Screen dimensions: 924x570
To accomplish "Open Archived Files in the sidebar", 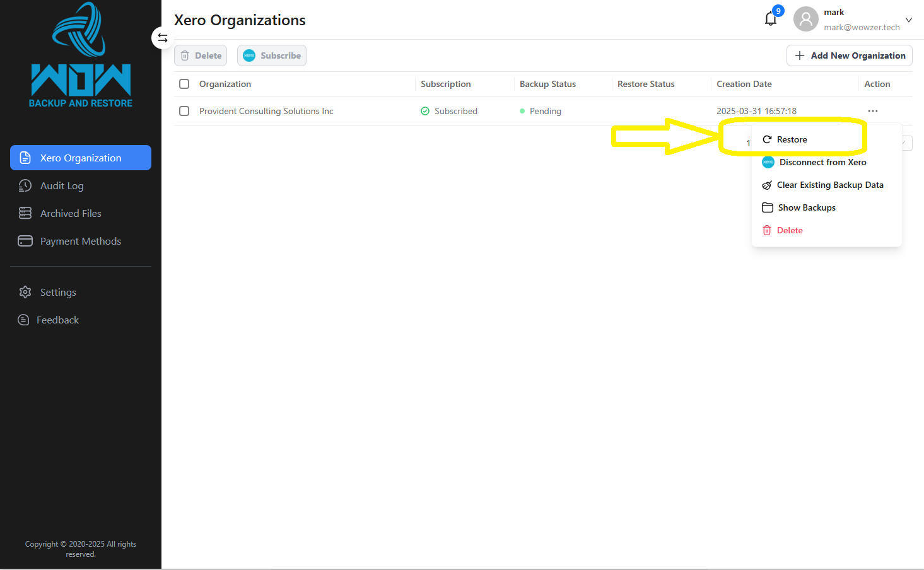I will click(71, 213).
